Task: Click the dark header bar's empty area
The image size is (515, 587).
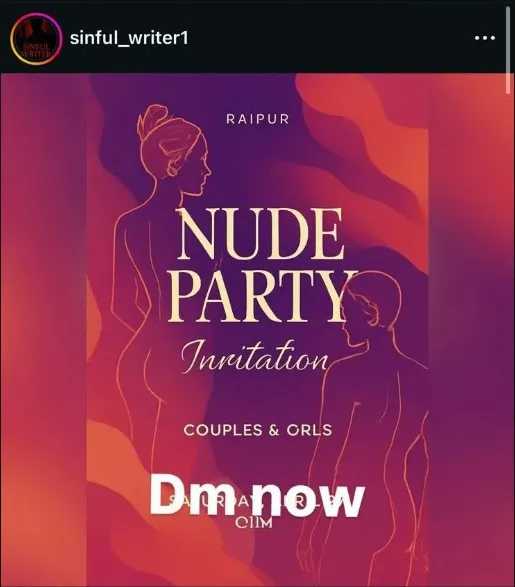Action: [329, 37]
